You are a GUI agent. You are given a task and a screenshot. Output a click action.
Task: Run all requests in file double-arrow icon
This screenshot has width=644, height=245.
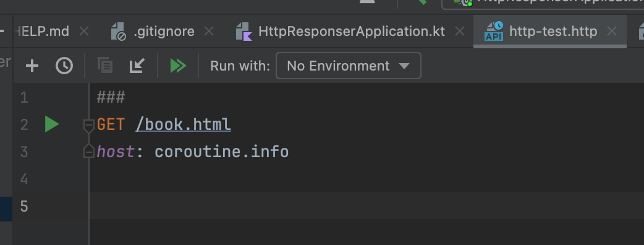(x=178, y=66)
